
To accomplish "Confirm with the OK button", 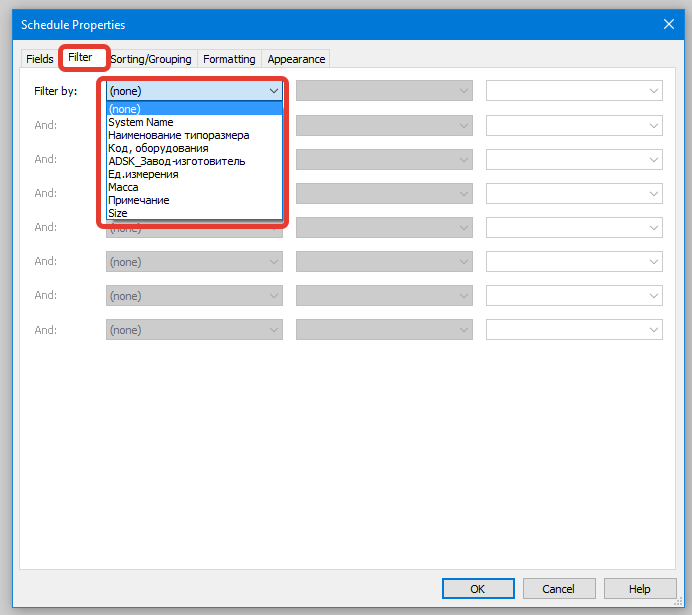I will 478,589.
